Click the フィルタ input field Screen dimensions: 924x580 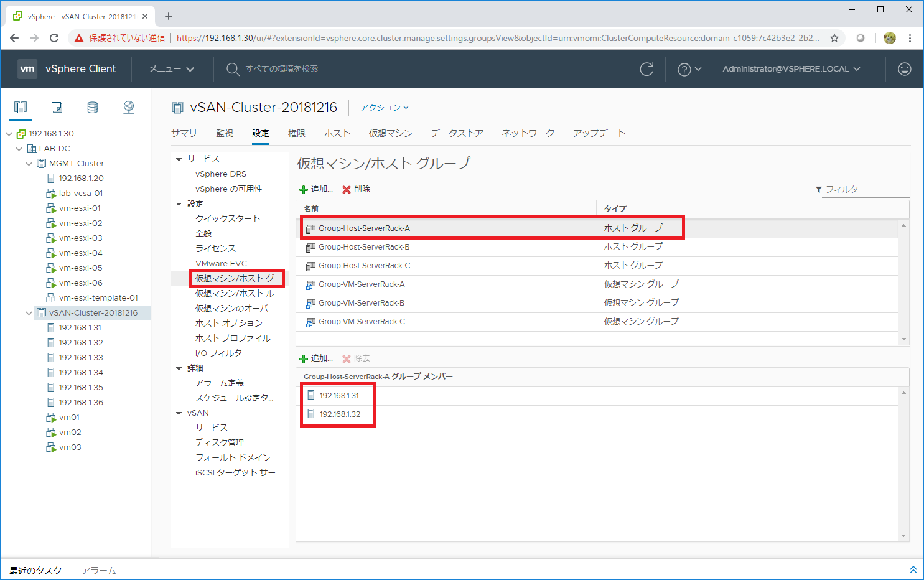pos(866,189)
